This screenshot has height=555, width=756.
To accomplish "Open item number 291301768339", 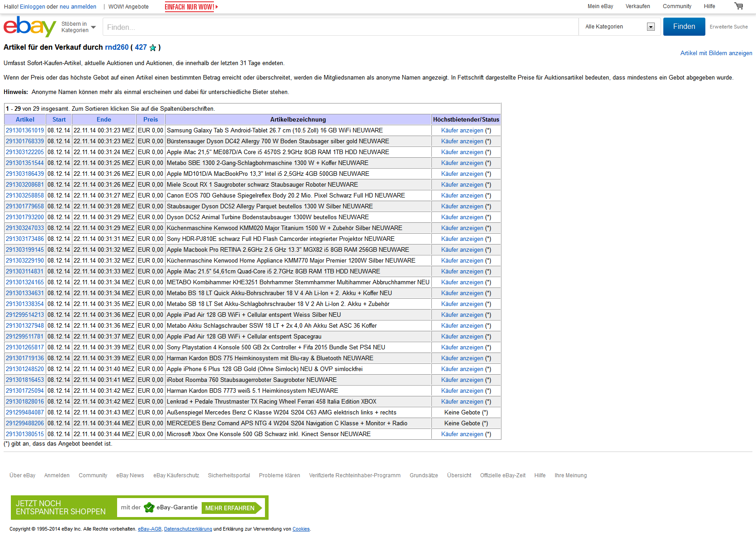I will point(25,141).
